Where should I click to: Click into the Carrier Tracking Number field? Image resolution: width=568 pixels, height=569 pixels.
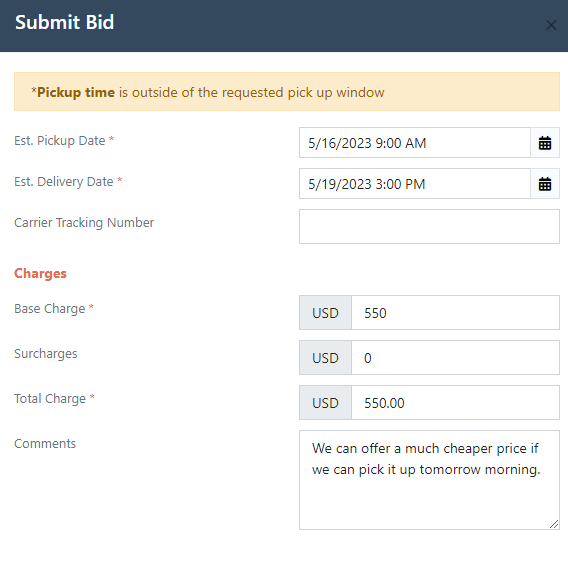(x=429, y=226)
